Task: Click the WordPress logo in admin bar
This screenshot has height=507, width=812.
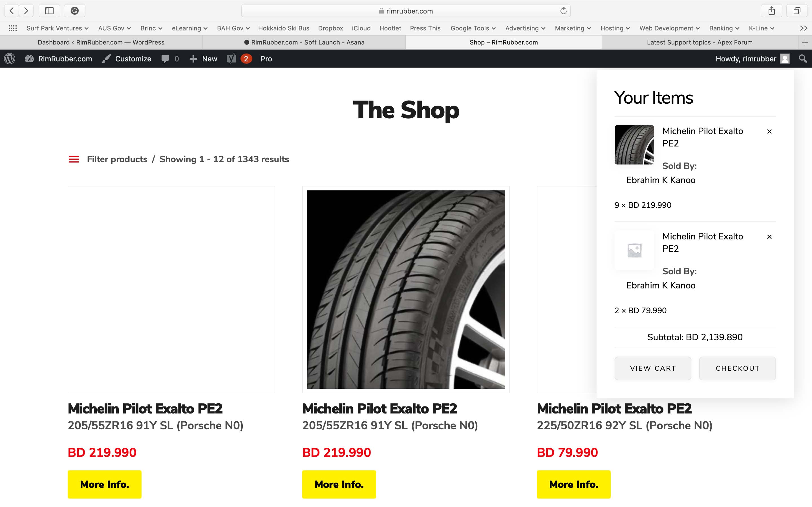Action: [x=10, y=59]
